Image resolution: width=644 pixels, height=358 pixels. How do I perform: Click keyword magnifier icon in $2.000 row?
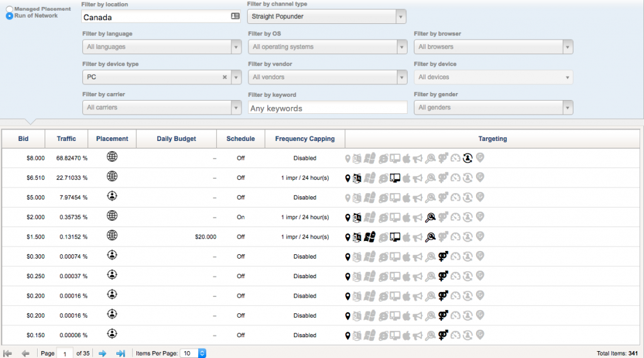point(430,218)
